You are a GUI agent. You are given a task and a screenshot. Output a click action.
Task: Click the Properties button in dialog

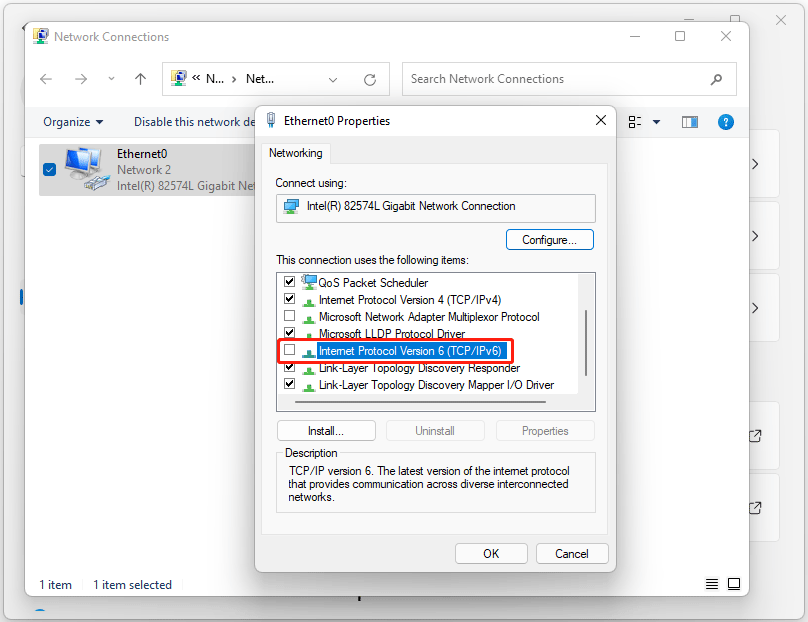coord(545,431)
